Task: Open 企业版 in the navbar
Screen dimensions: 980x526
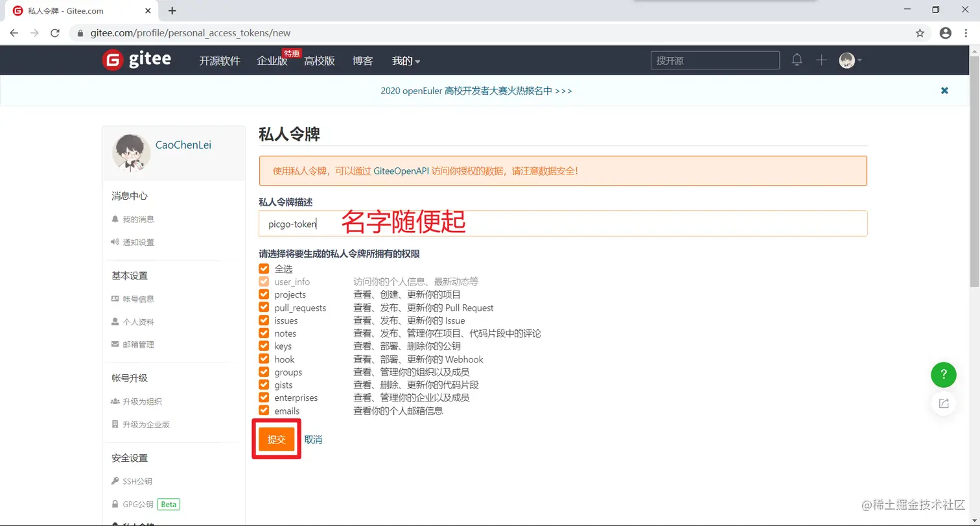Action: click(272, 61)
